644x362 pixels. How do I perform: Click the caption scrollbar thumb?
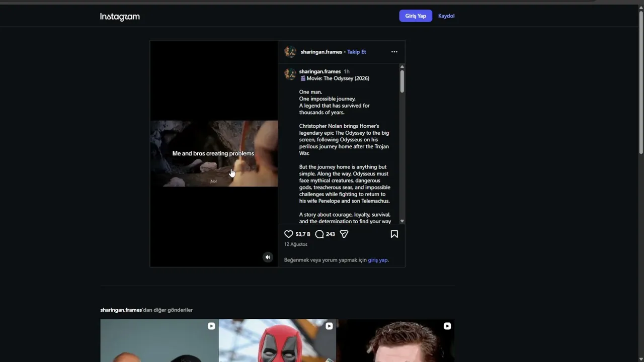click(x=402, y=81)
